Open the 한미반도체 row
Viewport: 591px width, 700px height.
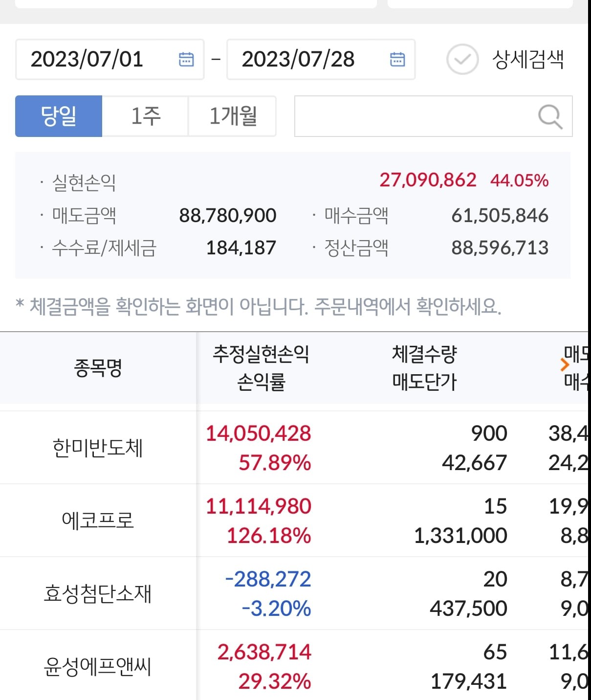[294, 448]
